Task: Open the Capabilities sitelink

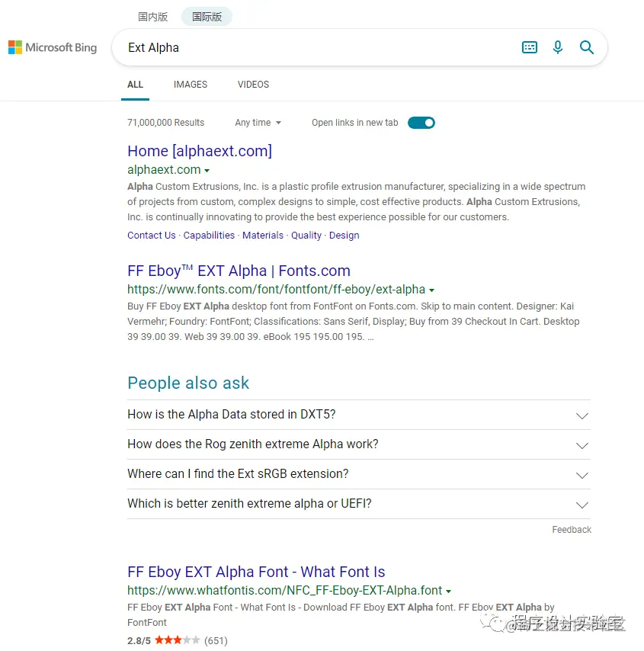Action: tap(209, 236)
